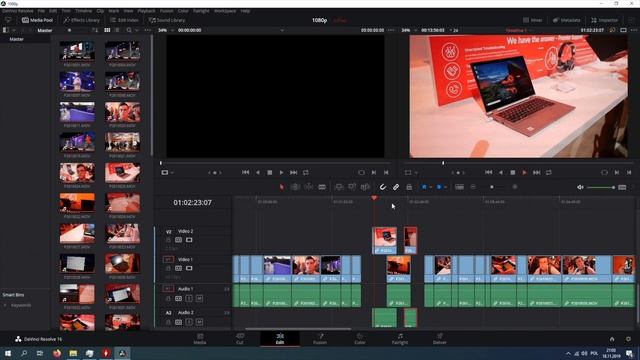Activate the Trim Edit Mode tool
Screen dimensions: 640x360
[295, 187]
